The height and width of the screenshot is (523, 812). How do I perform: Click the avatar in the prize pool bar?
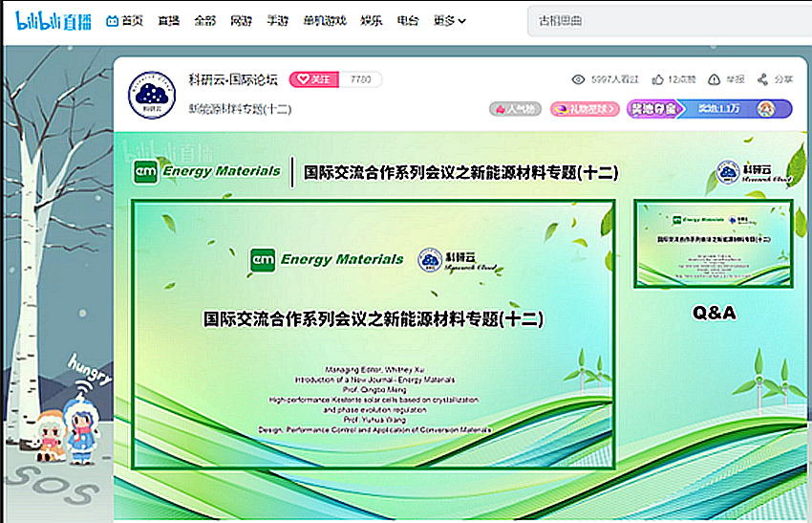click(x=766, y=109)
